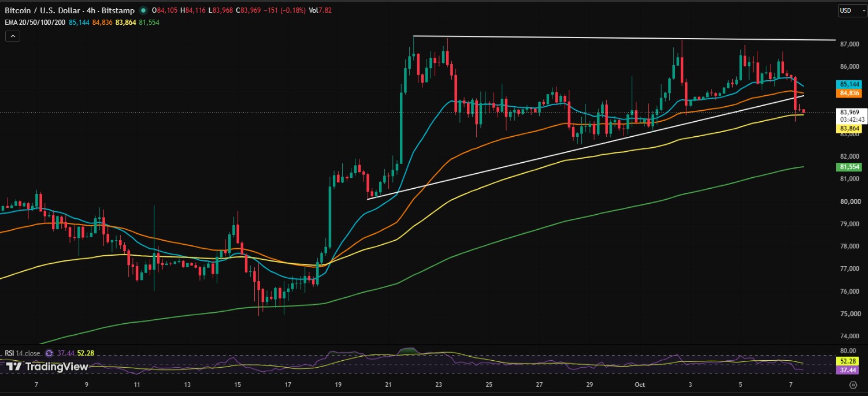Click date label 25 on the time axis
Viewport: 868px width, 396px height.
point(489,384)
